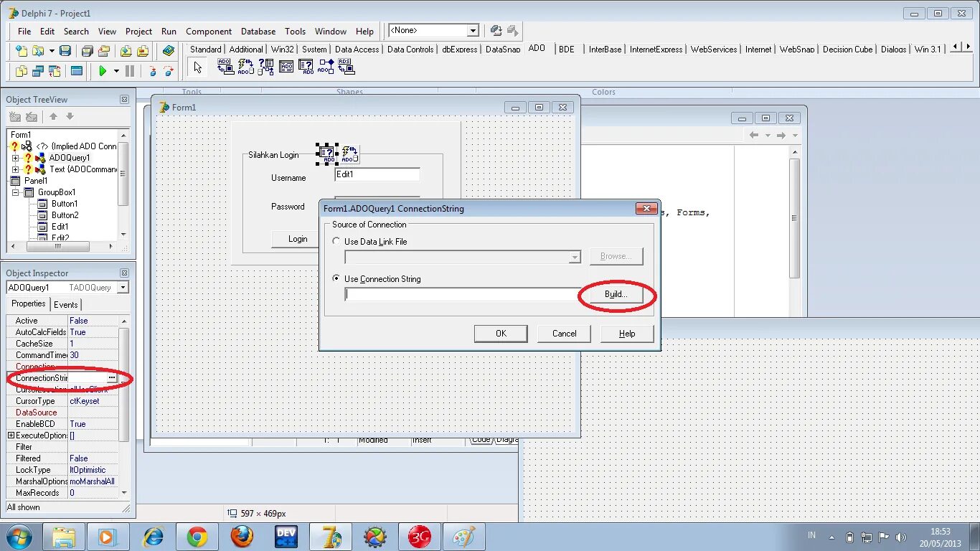This screenshot has width=980, height=551.
Task: Click the View Form toolbar icon
Action: click(38, 71)
